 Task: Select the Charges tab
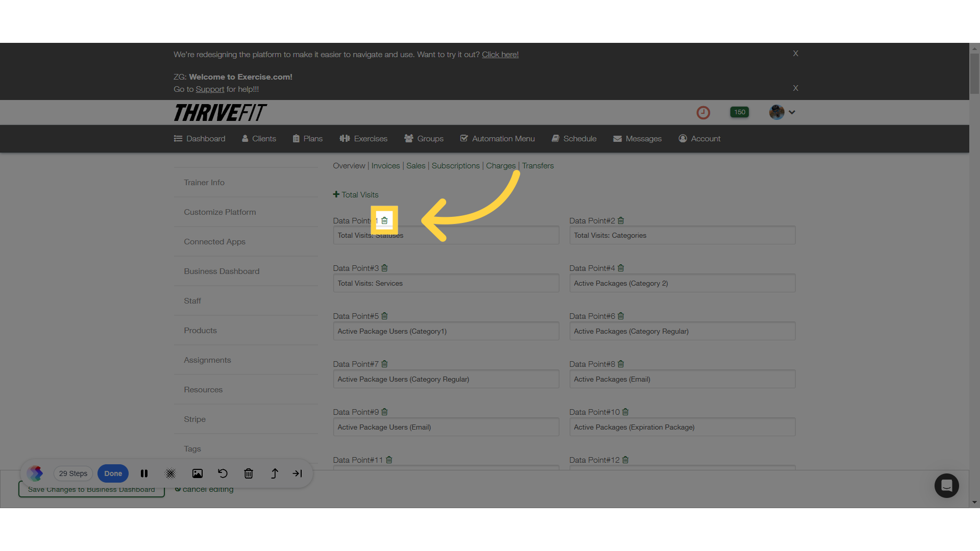click(x=501, y=165)
